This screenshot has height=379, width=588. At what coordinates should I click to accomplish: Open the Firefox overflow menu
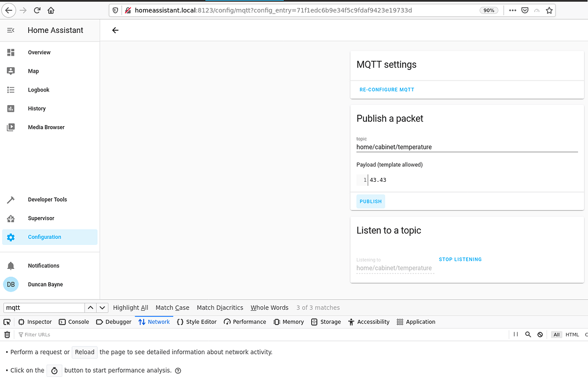pyautogui.click(x=513, y=10)
